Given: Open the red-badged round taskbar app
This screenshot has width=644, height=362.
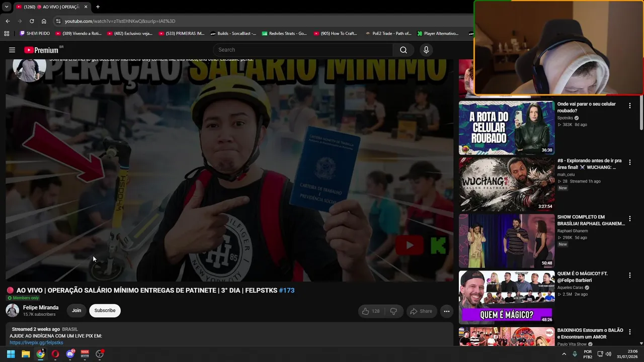Looking at the screenshot, I should [x=100, y=354].
